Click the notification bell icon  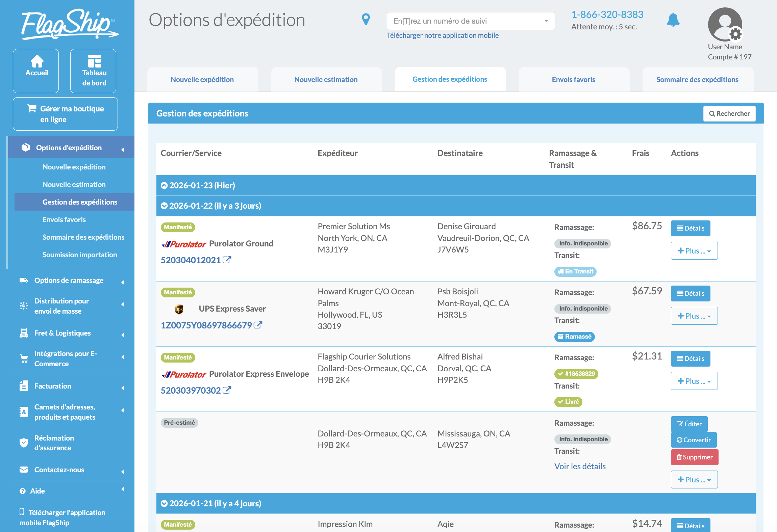pyautogui.click(x=673, y=20)
